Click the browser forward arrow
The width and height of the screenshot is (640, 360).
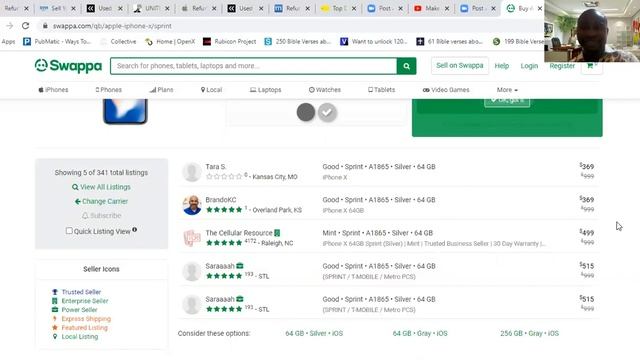click(x=10, y=26)
